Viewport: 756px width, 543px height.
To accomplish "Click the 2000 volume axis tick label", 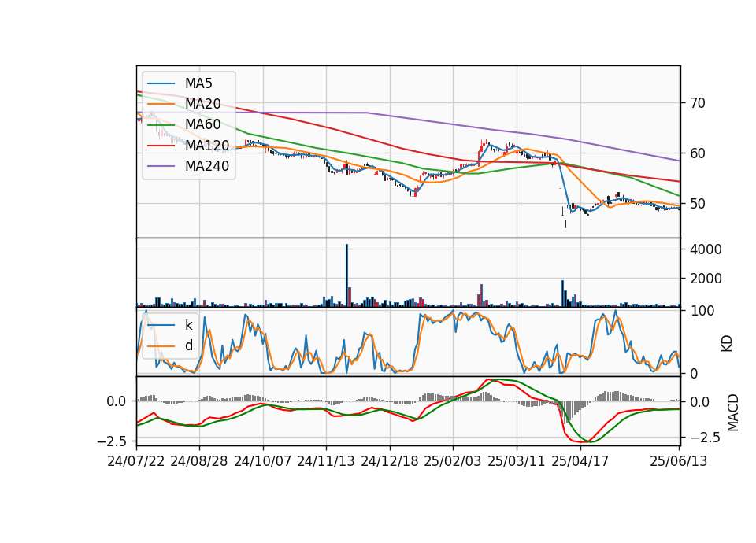I will click(706, 279).
